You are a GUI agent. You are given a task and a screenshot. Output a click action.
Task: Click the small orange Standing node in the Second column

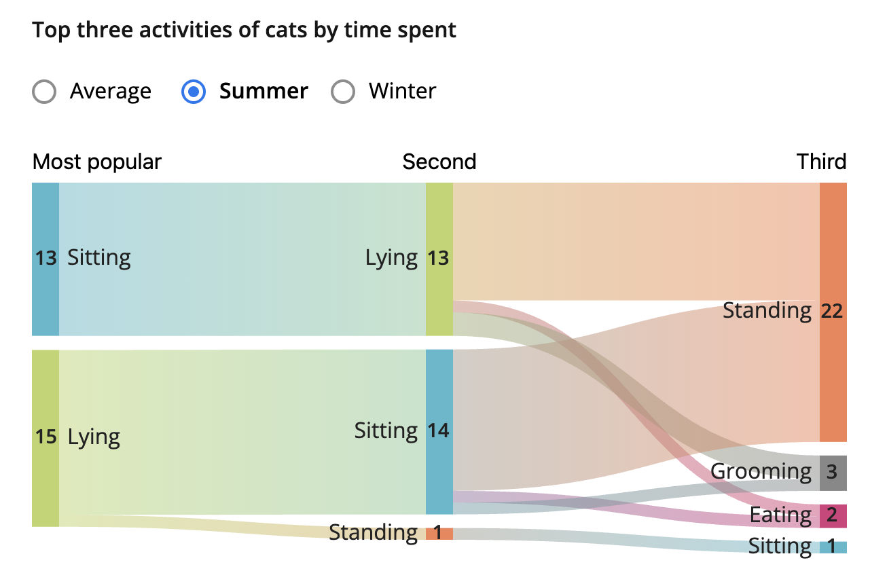[x=439, y=534]
